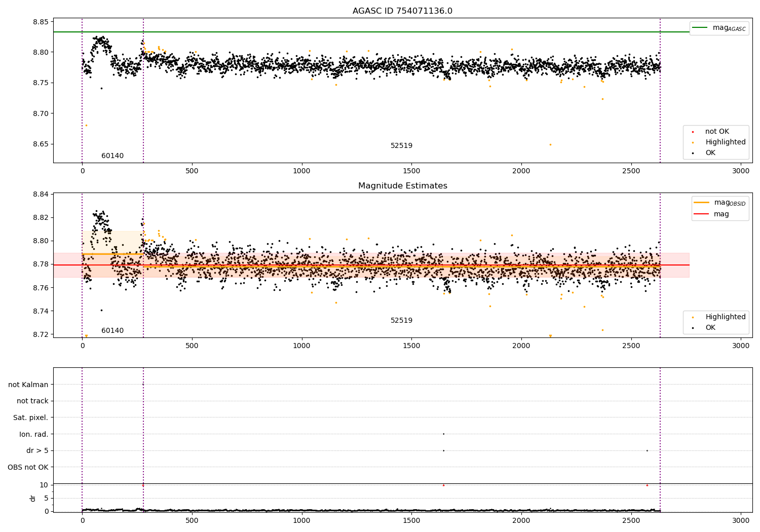This screenshot has height=532, width=760.
Task: Click the 'Magnitude Estimates' plot title
Action: tap(402, 186)
